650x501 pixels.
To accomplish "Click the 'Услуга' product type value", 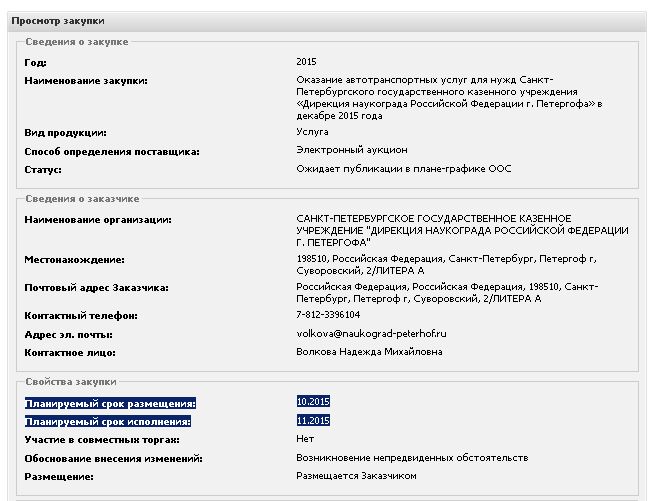I will (312, 132).
